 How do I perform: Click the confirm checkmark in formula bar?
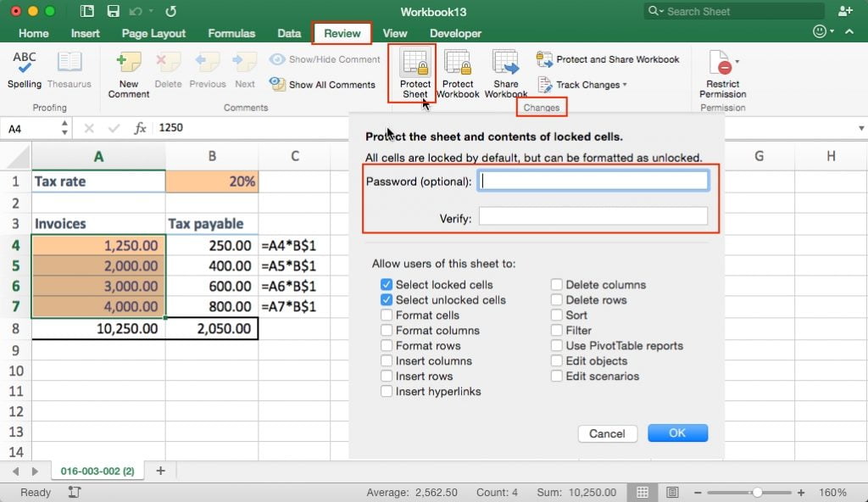114,128
